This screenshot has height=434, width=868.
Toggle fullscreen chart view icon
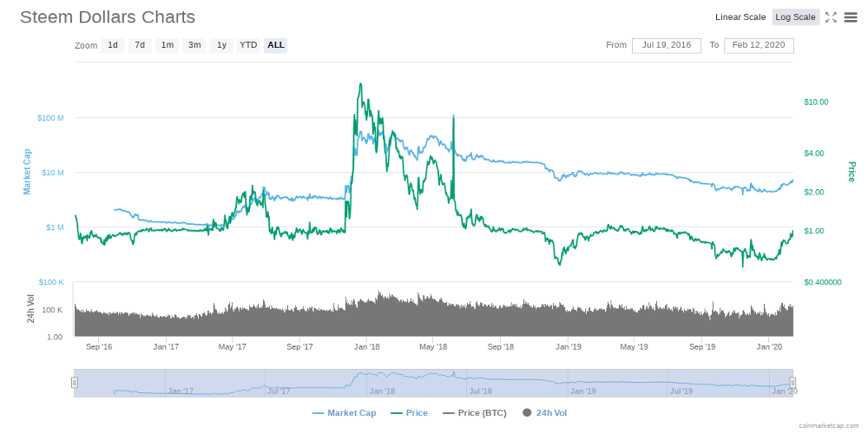click(831, 17)
